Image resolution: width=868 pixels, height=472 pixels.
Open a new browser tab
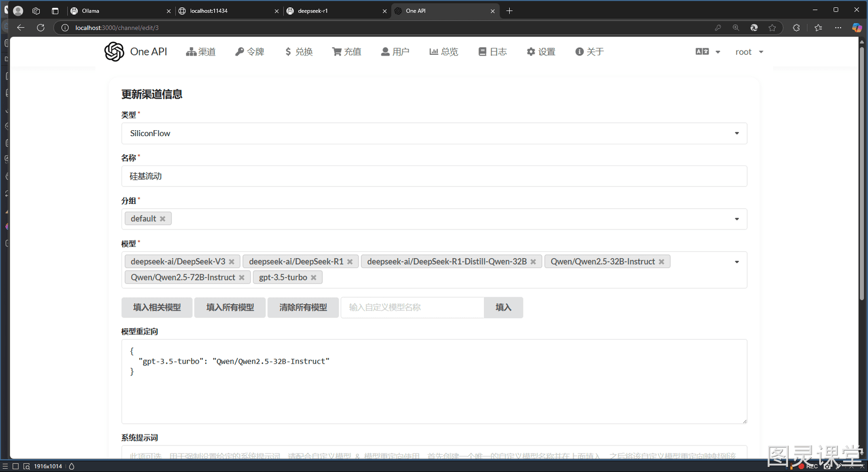coord(509,11)
